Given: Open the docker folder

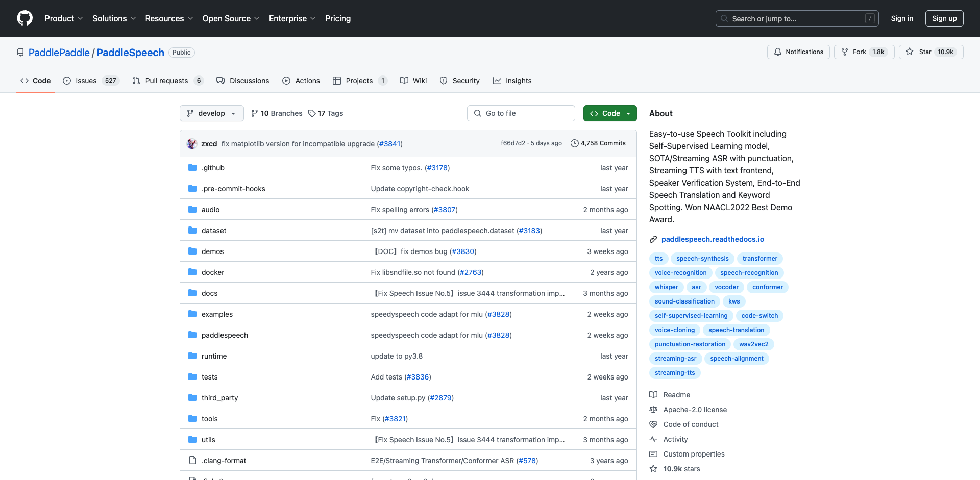Looking at the screenshot, I should pyautogui.click(x=212, y=272).
